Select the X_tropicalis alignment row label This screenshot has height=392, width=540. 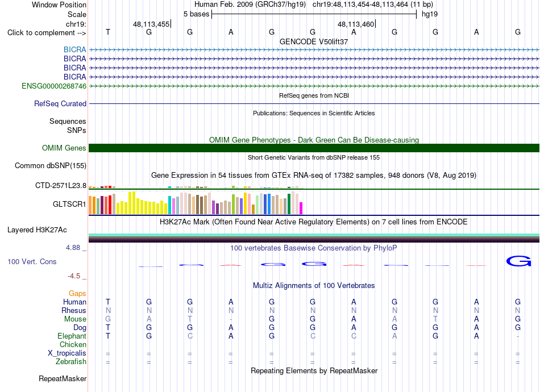67,353
